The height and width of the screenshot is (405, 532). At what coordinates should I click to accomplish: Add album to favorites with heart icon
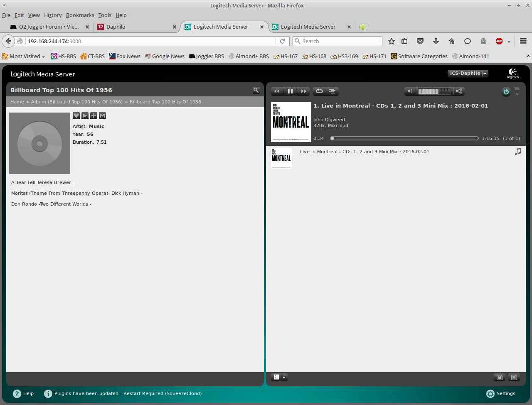[x=76, y=116]
